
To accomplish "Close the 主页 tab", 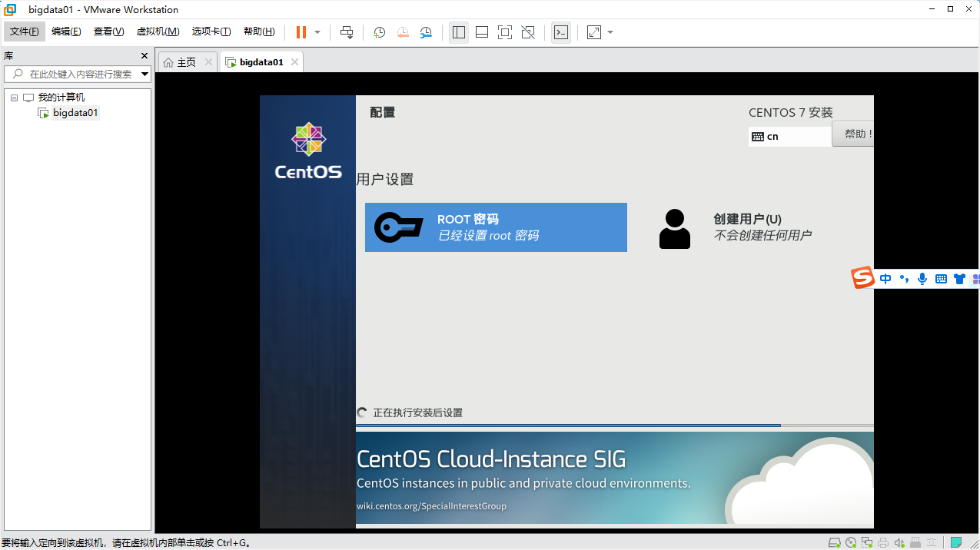I will point(208,62).
